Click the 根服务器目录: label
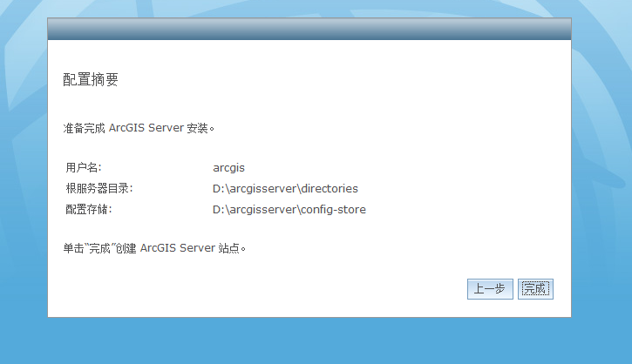The image size is (632, 364). (x=99, y=188)
